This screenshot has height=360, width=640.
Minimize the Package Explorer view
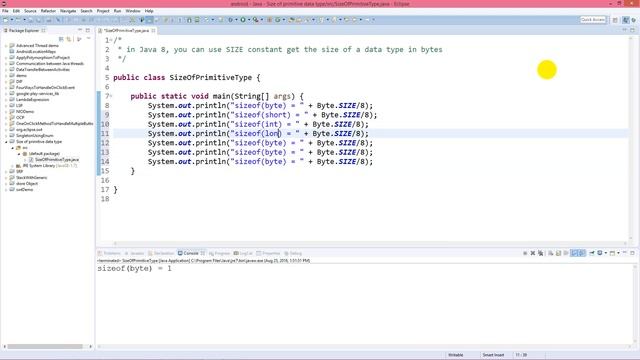tap(80, 30)
